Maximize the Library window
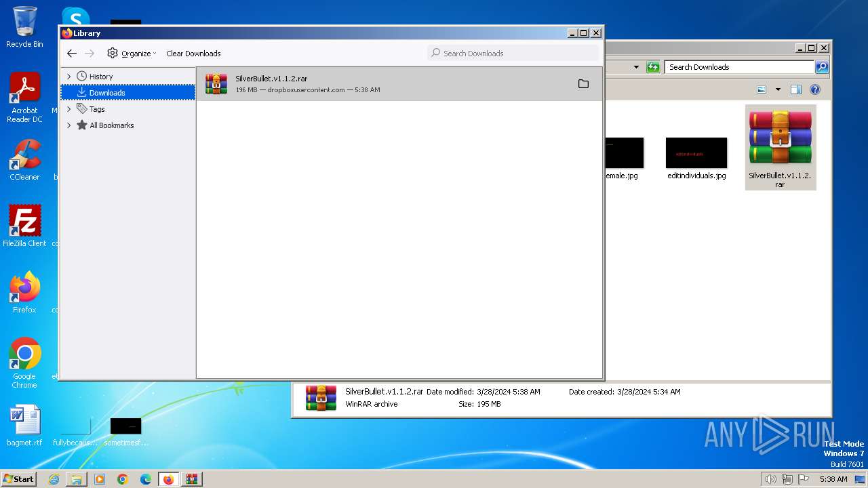The width and height of the screenshot is (868, 488). pyautogui.click(x=584, y=33)
